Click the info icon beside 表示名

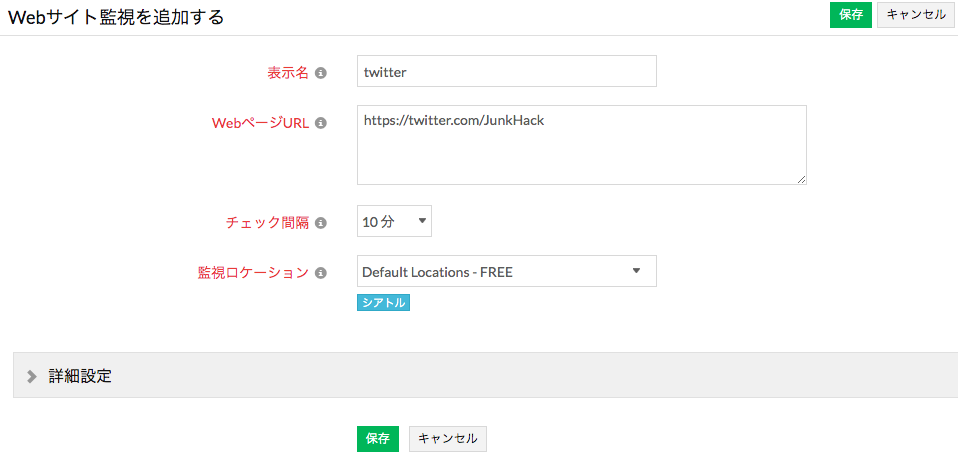321,73
